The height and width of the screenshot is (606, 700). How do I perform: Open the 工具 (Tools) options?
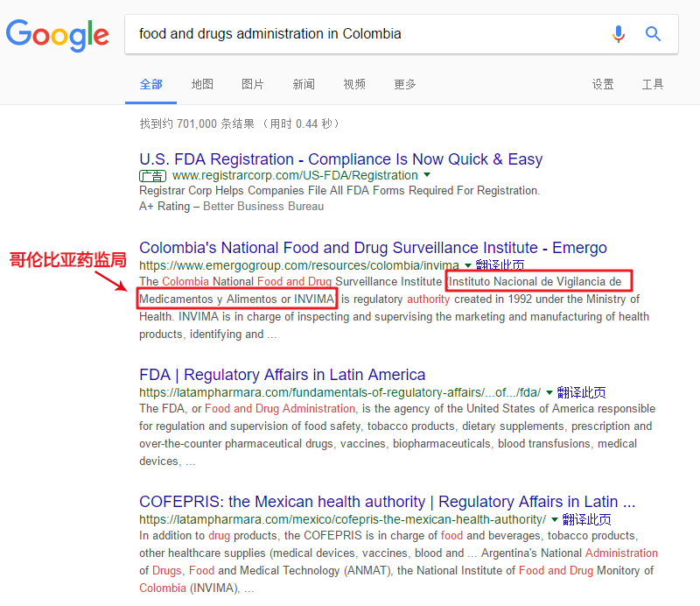click(x=653, y=84)
